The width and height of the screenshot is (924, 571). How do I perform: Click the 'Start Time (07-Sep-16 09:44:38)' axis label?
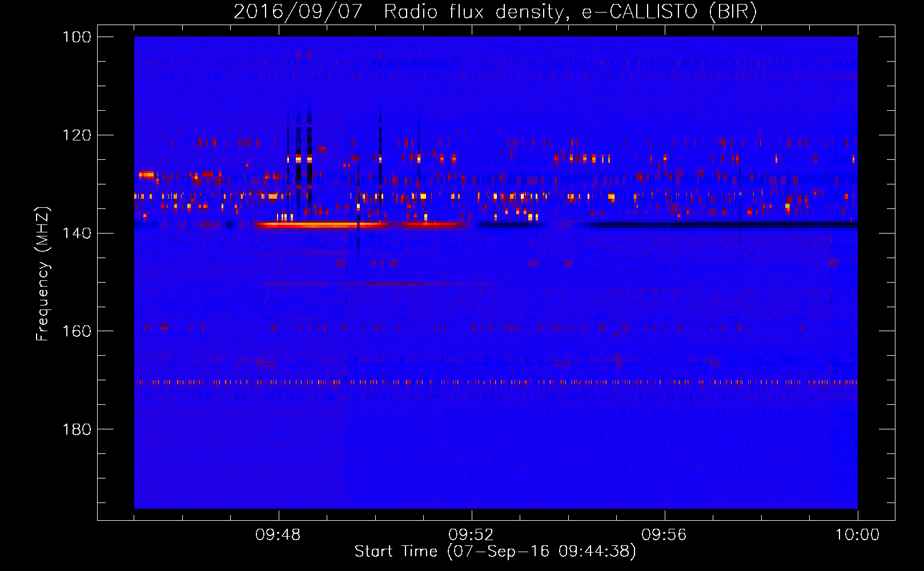click(x=495, y=552)
